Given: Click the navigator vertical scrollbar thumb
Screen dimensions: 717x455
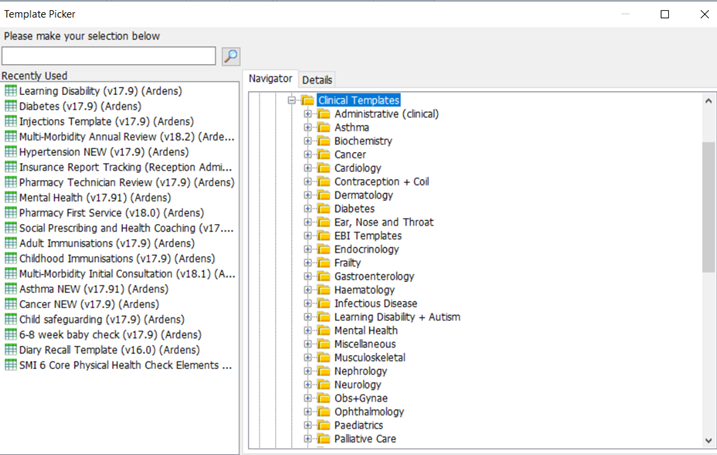Looking at the screenshot, I should coord(708,207).
